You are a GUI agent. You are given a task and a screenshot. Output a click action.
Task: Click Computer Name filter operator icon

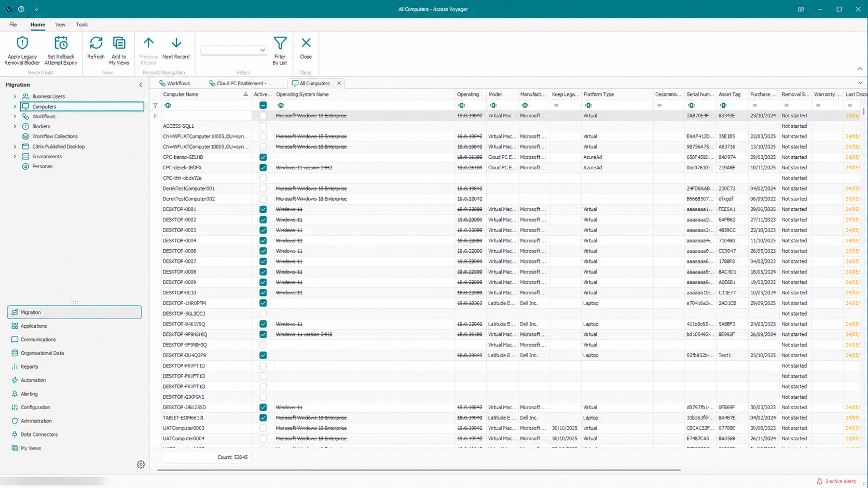point(168,105)
